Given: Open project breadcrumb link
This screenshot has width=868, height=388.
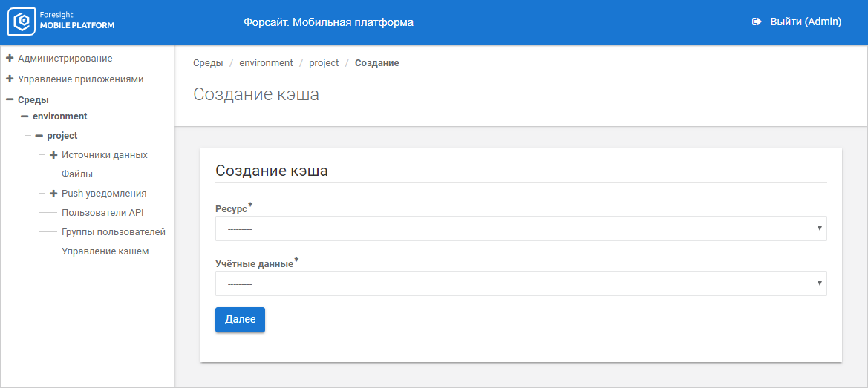Looking at the screenshot, I should 324,63.
